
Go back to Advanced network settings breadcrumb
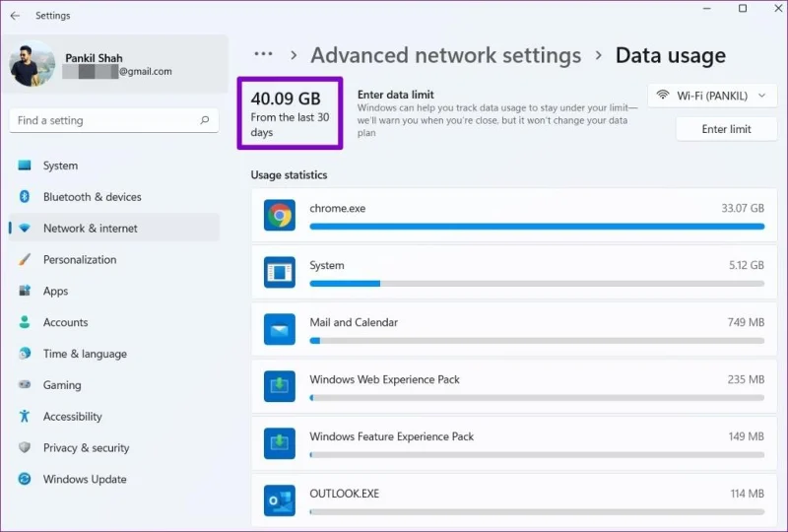click(x=446, y=55)
